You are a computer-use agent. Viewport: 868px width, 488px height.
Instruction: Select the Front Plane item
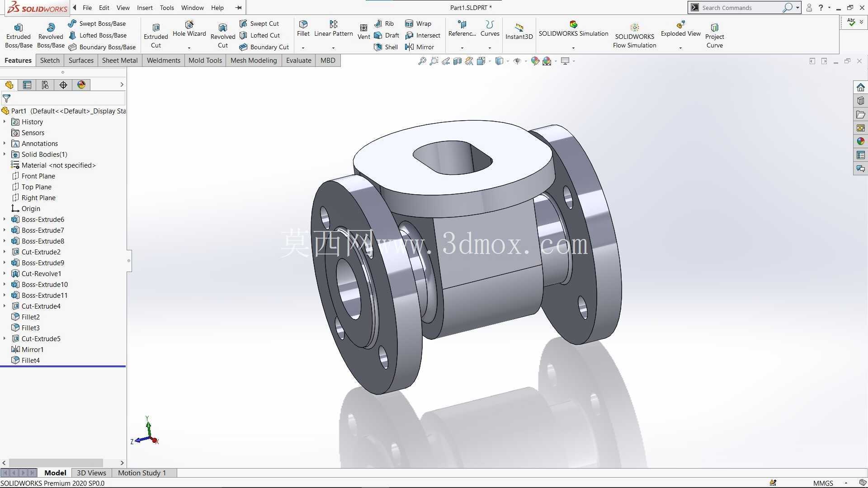tap(33, 176)
